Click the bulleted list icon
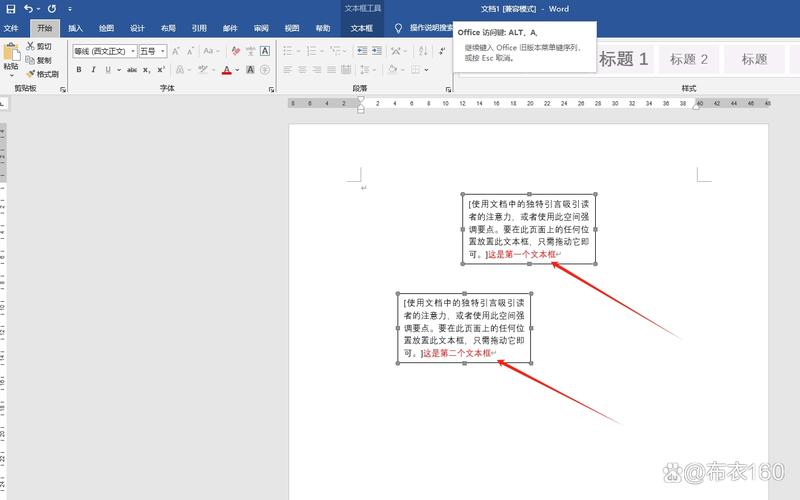 [x=288, y=51]
